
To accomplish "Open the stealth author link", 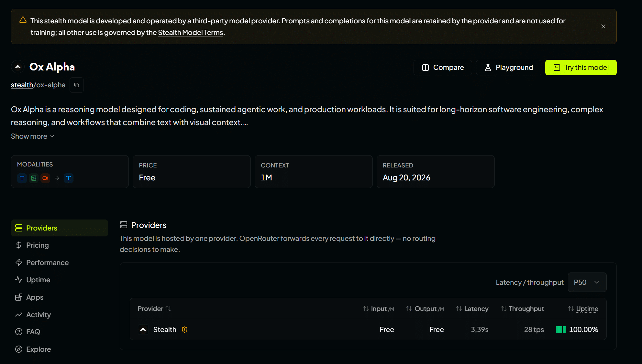I will [x=22, y=85].
